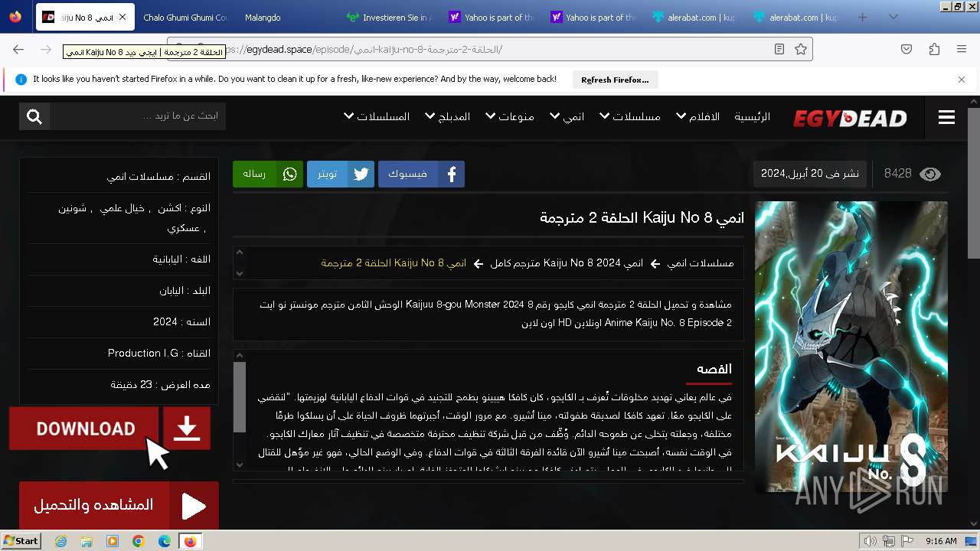List all tabs dropdown arrow
This screenshot has height=551, width=980.
tap(893, 17)
